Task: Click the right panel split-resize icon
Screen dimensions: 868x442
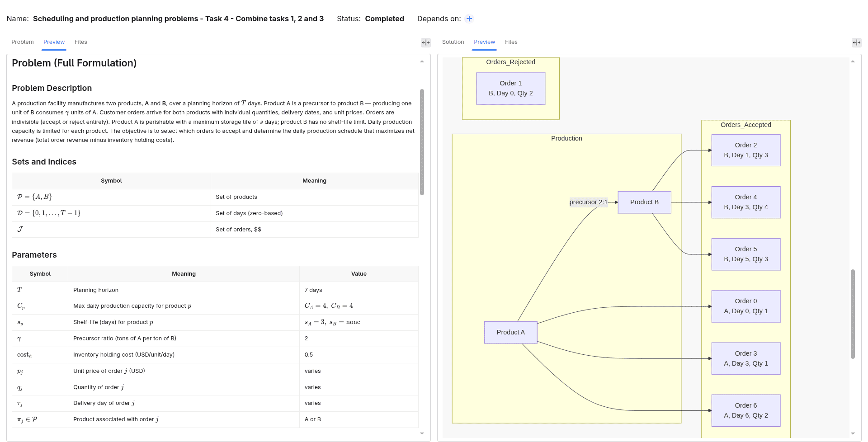Action: [x=857, y=42]
